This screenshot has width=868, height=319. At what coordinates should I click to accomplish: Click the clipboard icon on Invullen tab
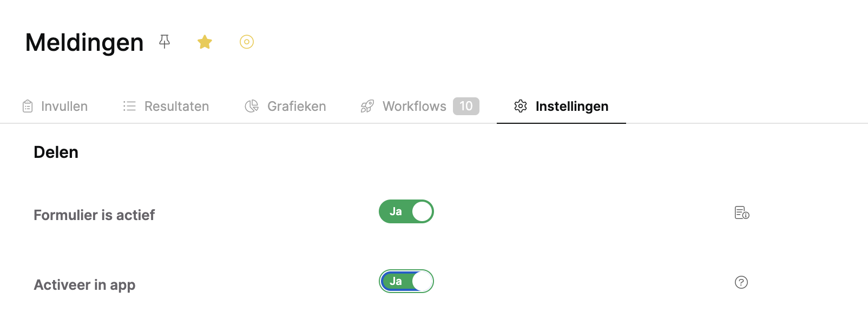click(28, 106)
